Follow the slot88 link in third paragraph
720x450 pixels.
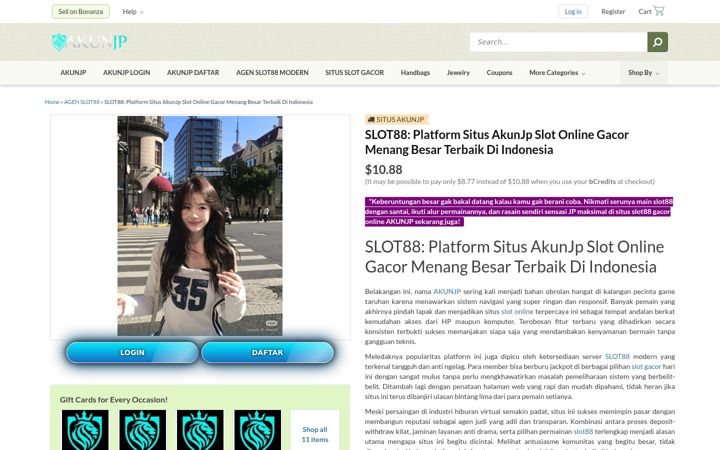pyautogui.click(x=583, y=432)
